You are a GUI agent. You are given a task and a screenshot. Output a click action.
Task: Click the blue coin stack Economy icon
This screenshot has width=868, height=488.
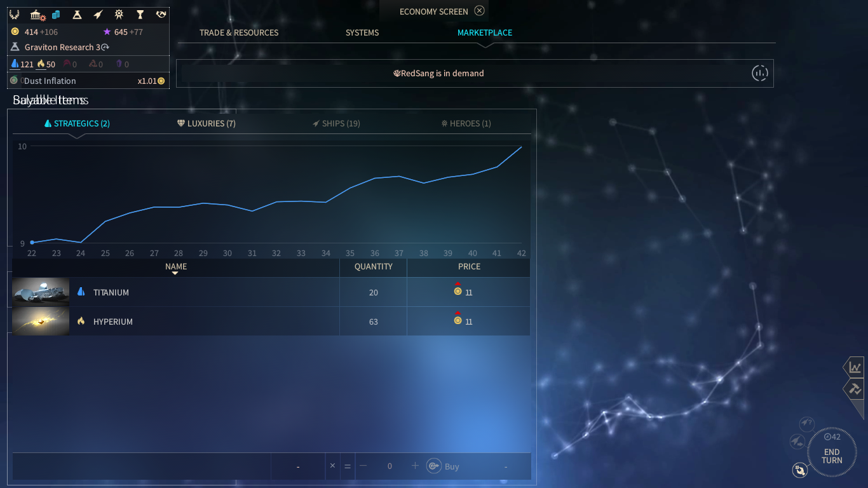[56, 14]
